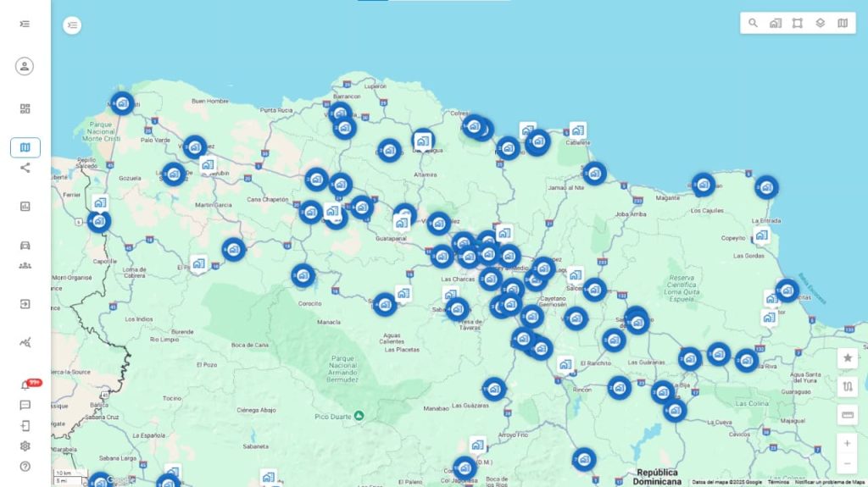Screen dimensions: 868x487
Task: Click the cluster marker near Los Cajuiles
Action: coord(703,185)
